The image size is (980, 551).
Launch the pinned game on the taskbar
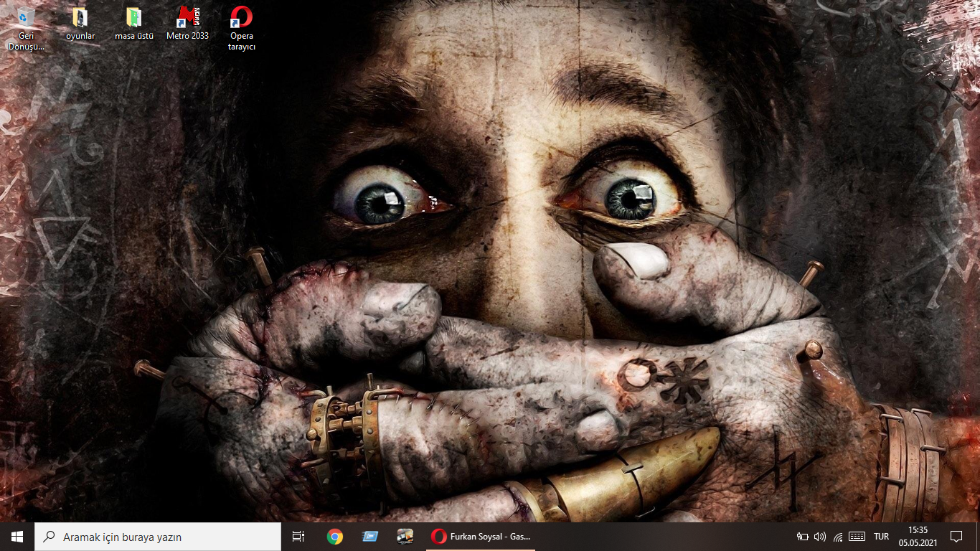[x=405, y=536]
